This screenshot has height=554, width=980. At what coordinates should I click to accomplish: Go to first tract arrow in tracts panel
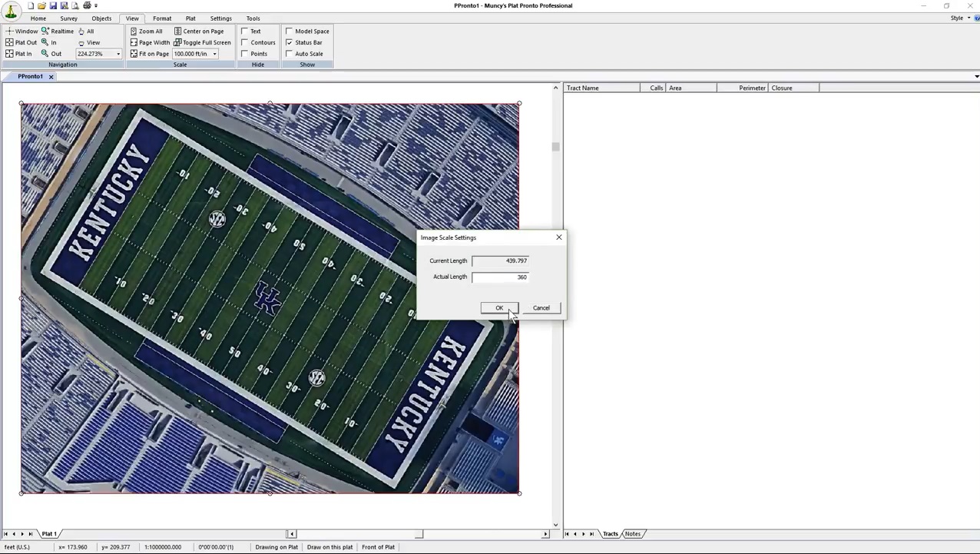click(x=568, y=533)
